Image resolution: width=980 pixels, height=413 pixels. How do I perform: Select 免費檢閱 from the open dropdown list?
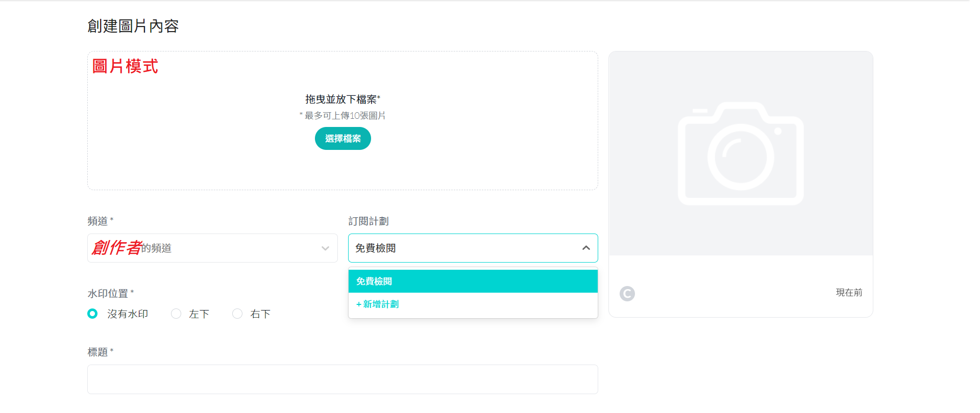click(473, 281)
